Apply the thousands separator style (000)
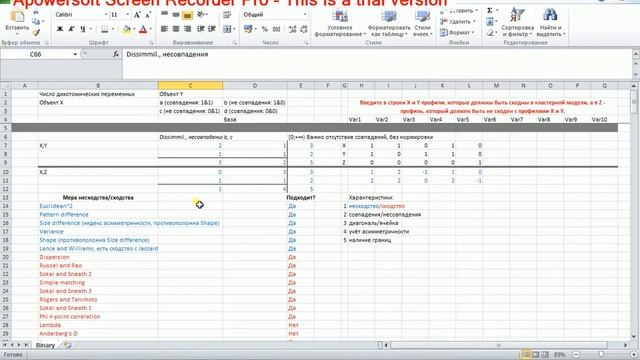Viewport: 640px width, 360px height. click(x=276, y=29)
